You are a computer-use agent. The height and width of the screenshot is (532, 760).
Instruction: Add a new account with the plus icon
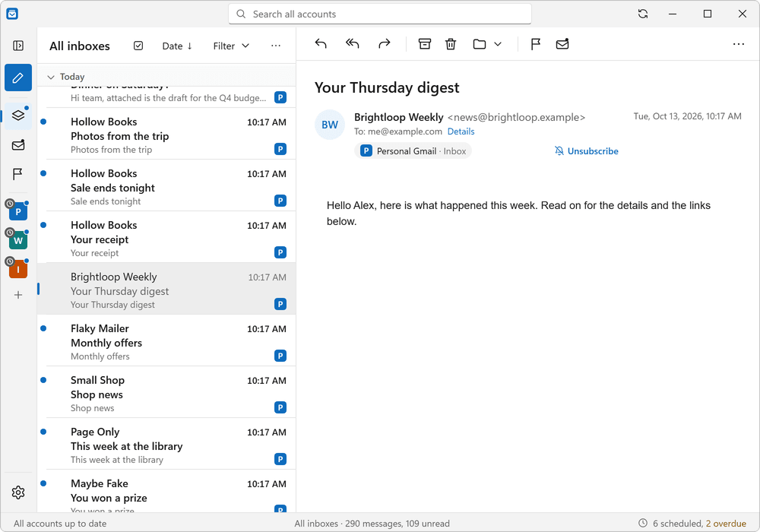tap(18, 295)
